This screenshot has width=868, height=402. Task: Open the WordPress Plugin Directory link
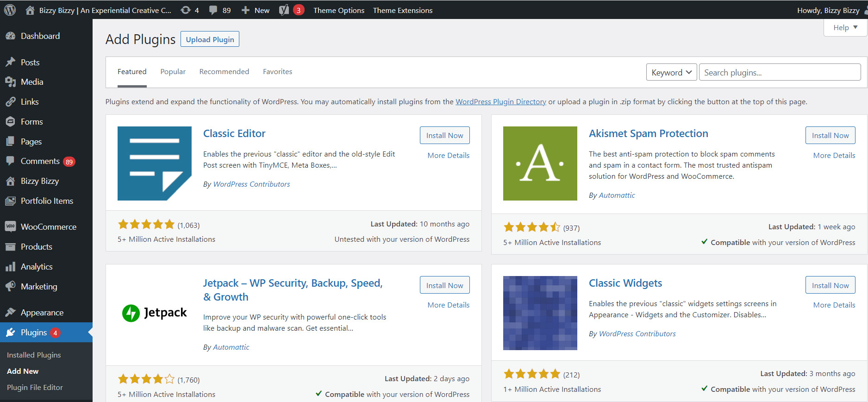click(x=501, y=102)
